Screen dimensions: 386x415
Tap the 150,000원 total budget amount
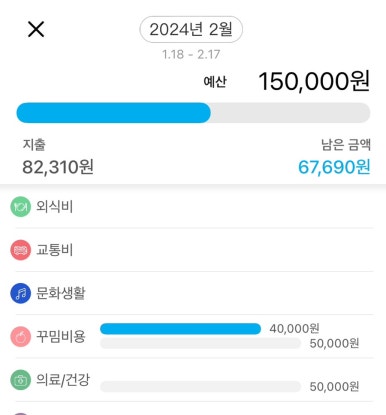(314, 81)
